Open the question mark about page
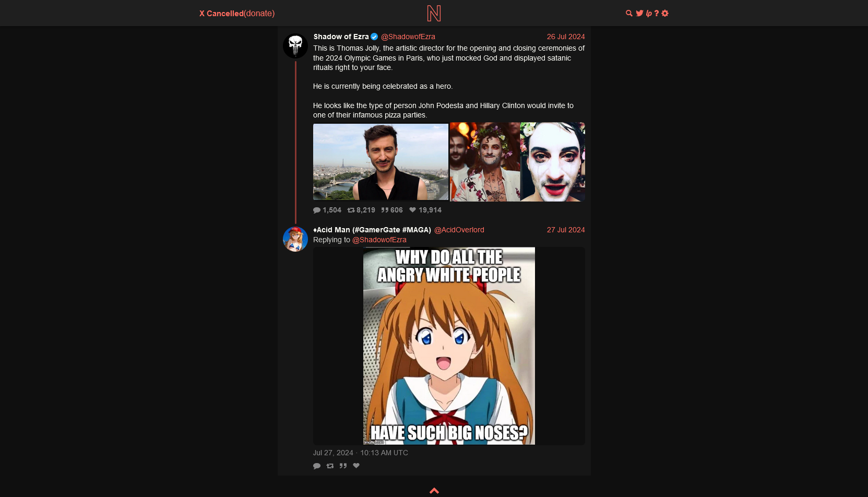Image resolution: width=868 pixels, height=497 pixels. click(657, 14)
